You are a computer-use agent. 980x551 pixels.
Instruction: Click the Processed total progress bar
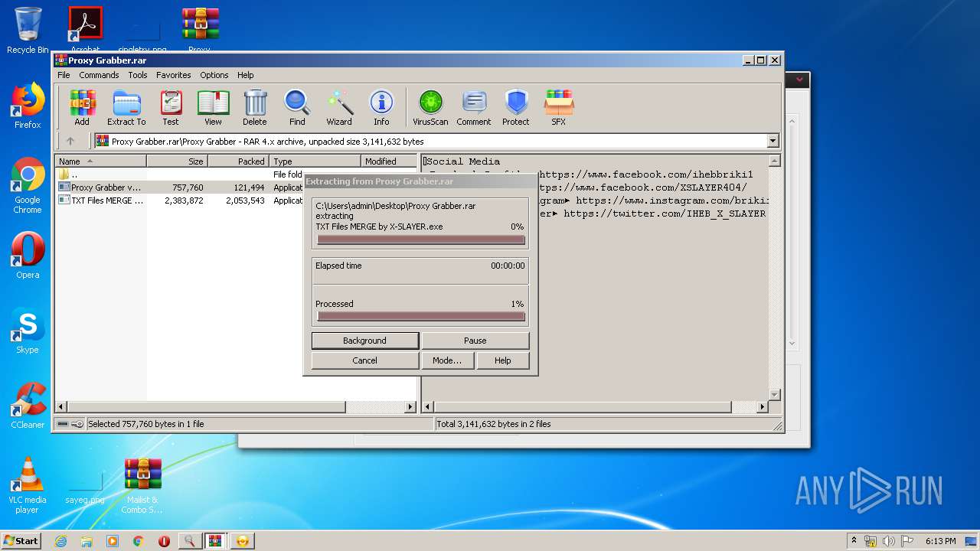coord(420,317)
